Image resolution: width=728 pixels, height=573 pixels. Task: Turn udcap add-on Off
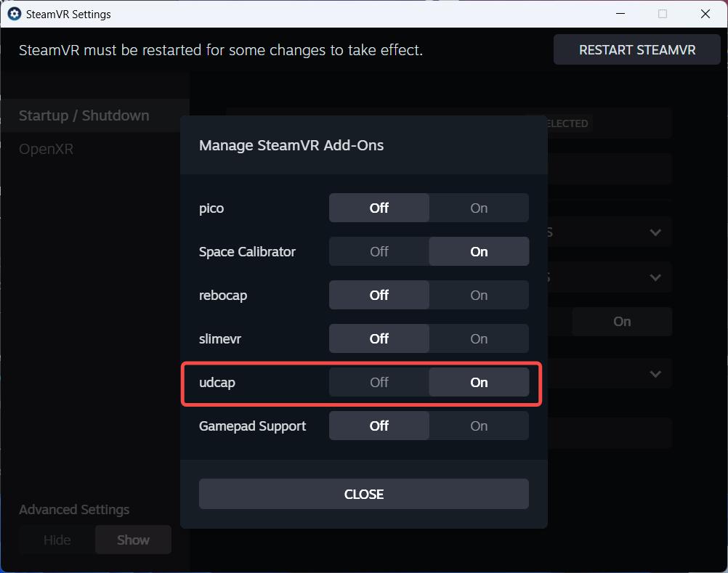pos(379,382)
